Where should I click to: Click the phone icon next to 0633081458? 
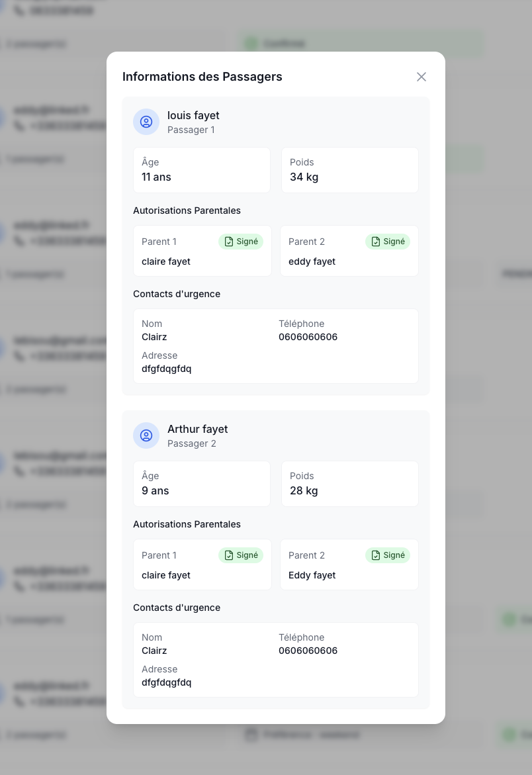pos(19,11)
